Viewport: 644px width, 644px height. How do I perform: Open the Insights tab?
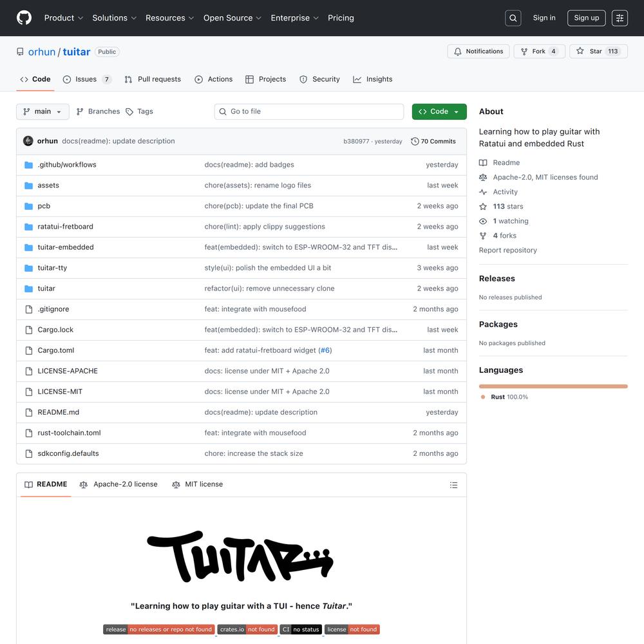click(372, 79)
